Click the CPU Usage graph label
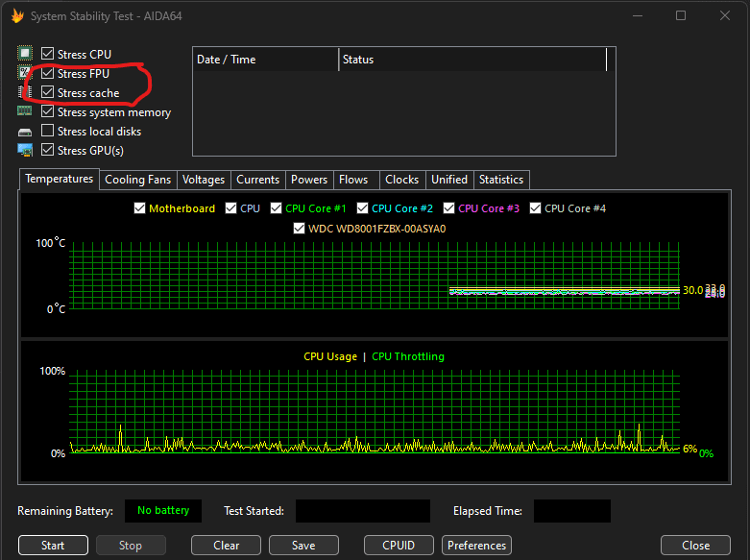Screen dimensions: 750x560 tap(330, 356)
